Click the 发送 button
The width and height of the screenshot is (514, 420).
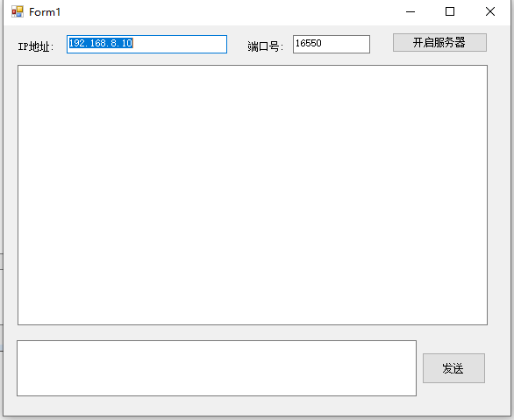click(x=453, y=368)
